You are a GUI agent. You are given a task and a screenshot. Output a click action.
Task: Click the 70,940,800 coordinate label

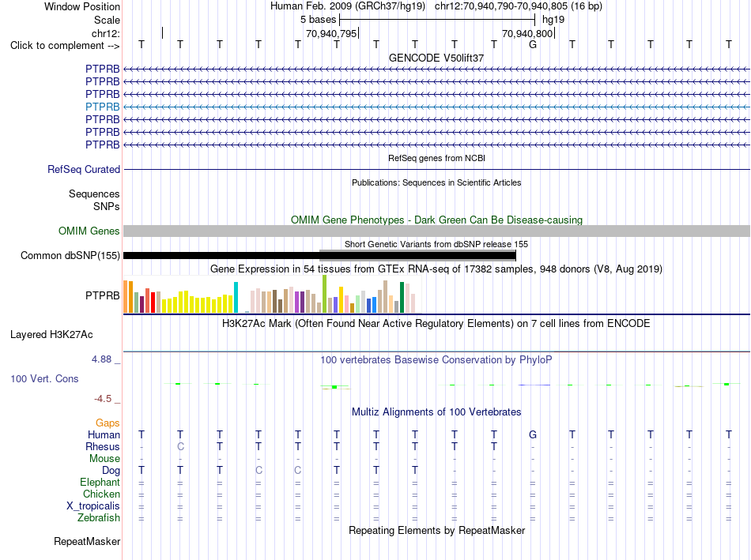click(x=527, y=33)
